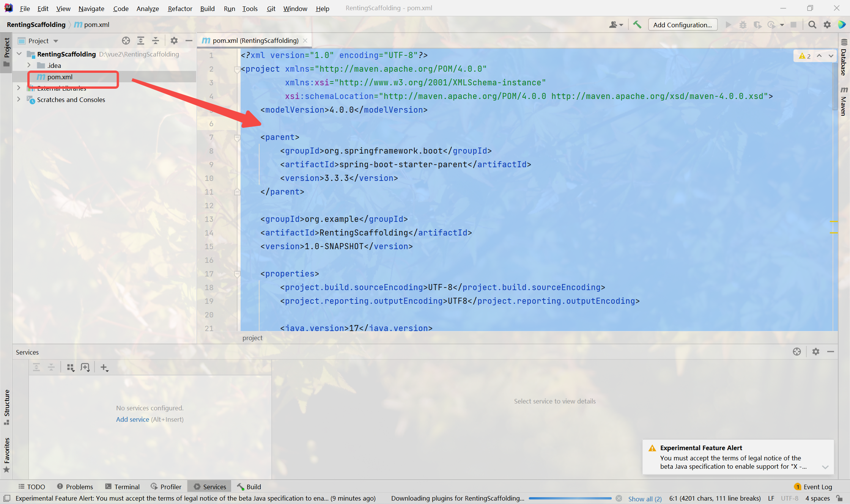This screenshot has width=850, height=504.
Task: Click Open in new tab icon in Services
Action: pyautogui.click(x=85, y=367)
